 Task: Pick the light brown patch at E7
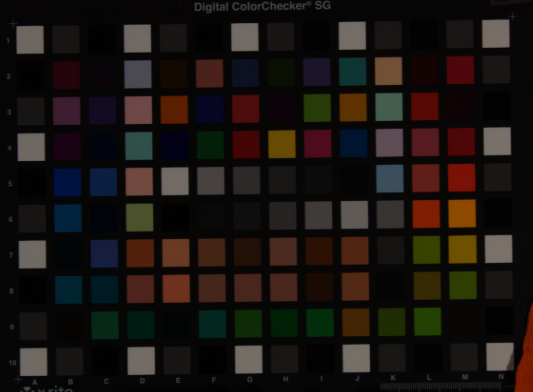pos(176,253)
